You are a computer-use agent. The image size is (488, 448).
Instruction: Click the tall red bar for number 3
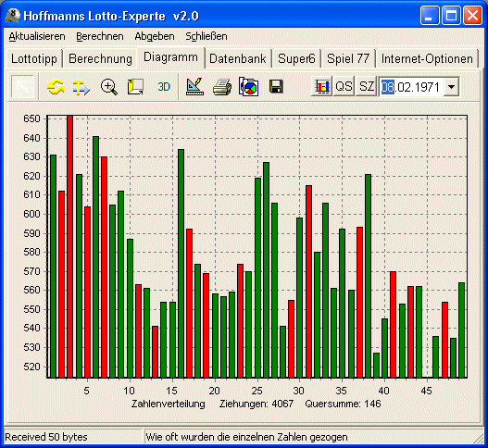[x=70, y=246]
